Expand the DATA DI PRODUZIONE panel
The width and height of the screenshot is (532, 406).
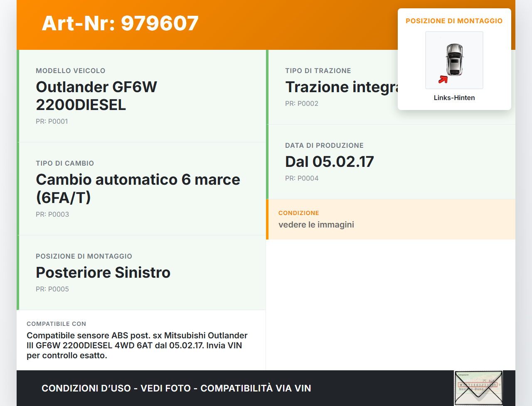point(391,161)
